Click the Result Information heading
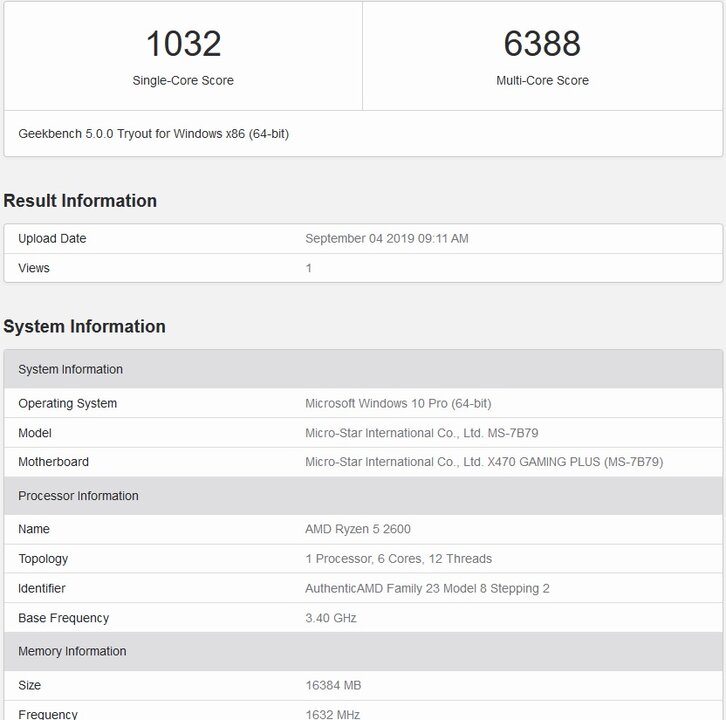This screenshot has height=720, width=726. point(80,201)
